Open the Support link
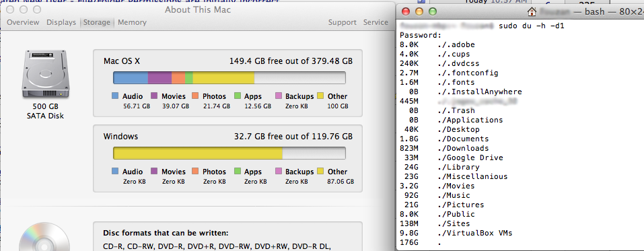644x251 pixels. pyautogui.click(x=342, y=23)
